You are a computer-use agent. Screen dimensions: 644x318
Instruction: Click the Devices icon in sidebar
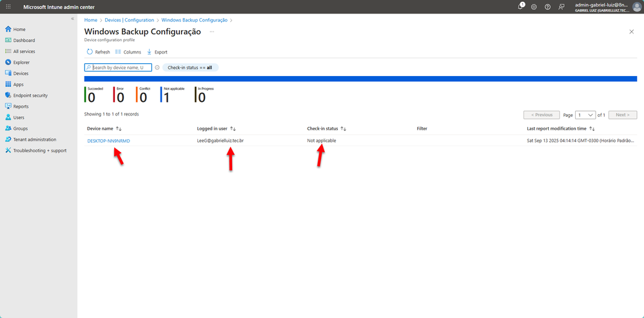coord(8,73)
